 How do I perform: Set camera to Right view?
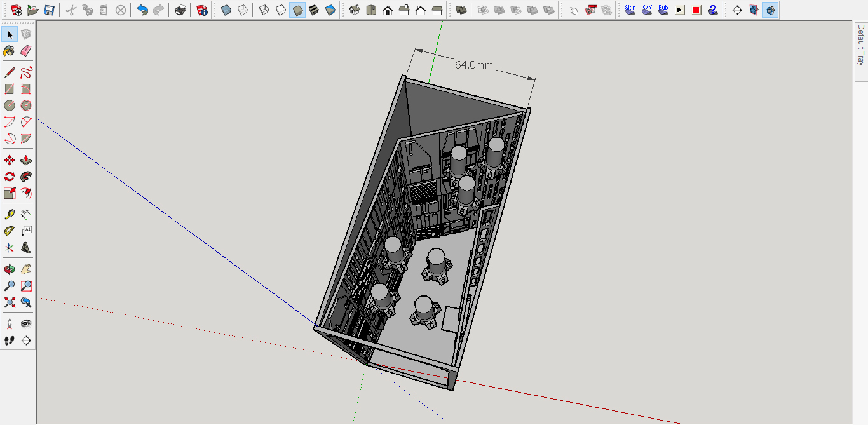[x=404, y=10]
